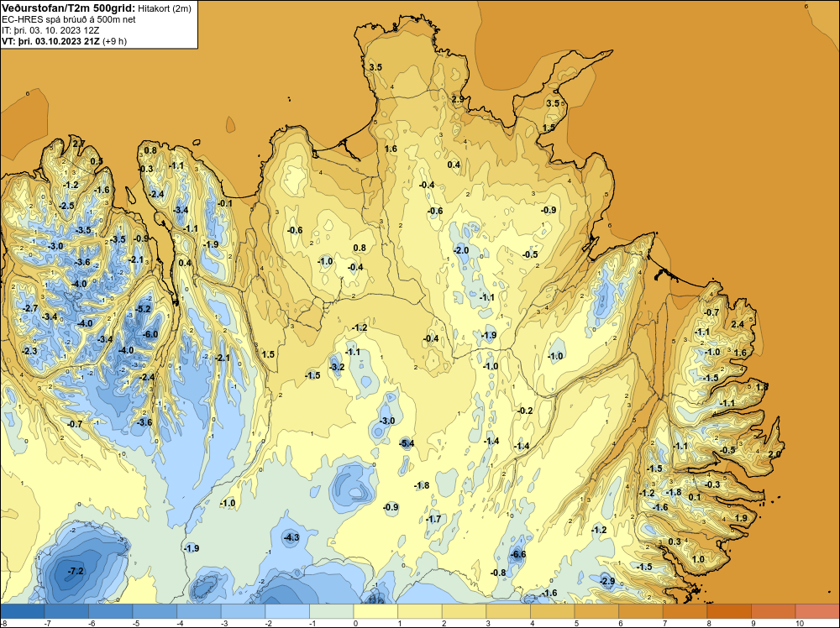Click the -0.1 temperature value

(224, 203)
